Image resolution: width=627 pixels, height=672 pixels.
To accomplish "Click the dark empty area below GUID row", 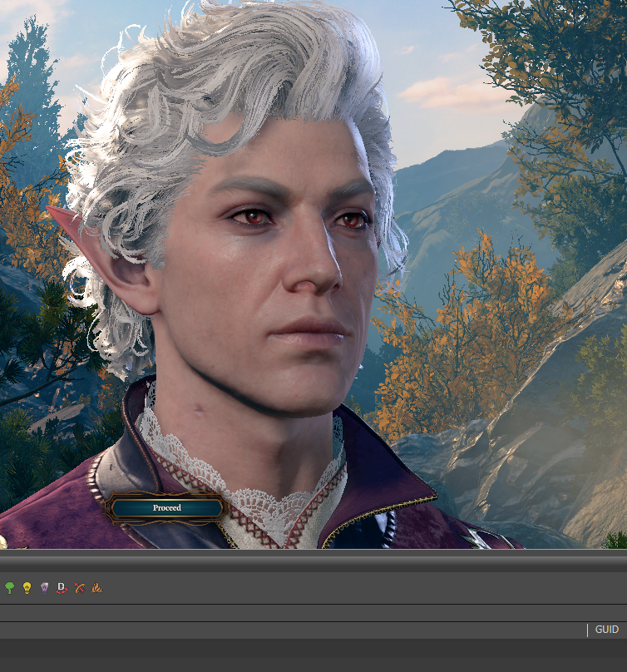I will tap(313, 655).
